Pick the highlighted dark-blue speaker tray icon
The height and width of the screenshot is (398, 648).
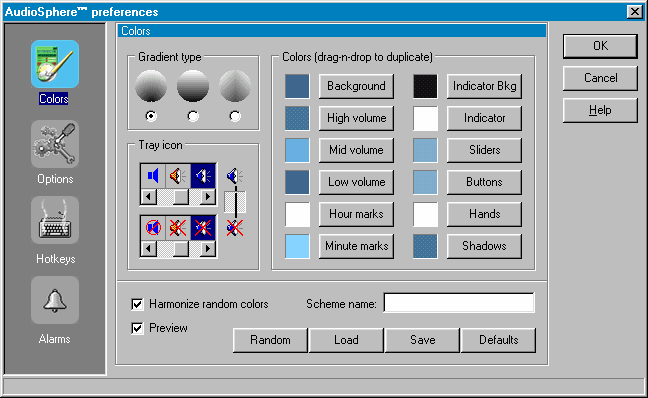coord(203,176)
